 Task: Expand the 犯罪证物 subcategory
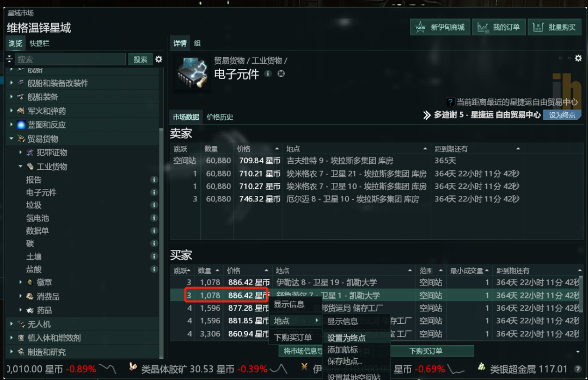click(x=20, y=152)
